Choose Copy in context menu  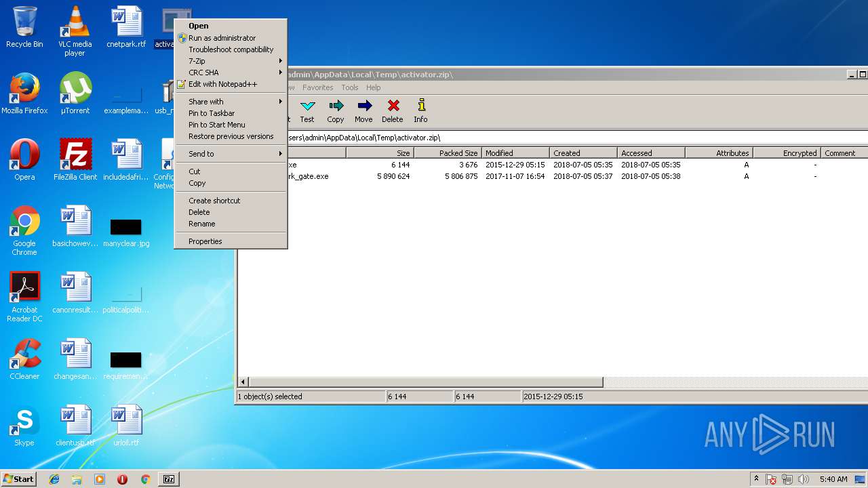(231, 183)
